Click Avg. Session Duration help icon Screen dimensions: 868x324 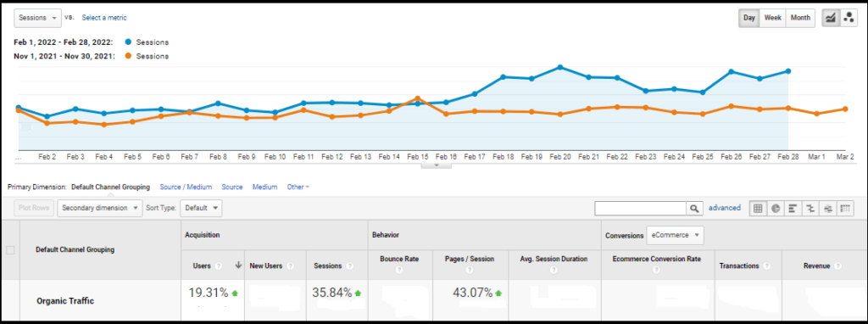click(554, 271)
